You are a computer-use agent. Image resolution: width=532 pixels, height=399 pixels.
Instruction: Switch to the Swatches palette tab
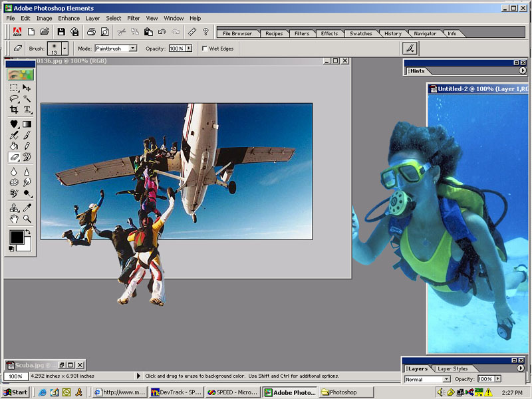pos(361,33)
